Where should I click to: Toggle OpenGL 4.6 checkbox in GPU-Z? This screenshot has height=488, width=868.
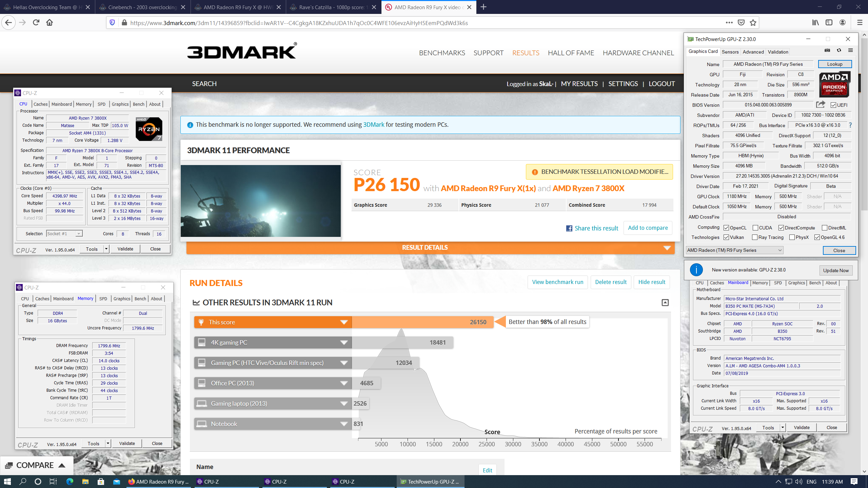click(817, 237)
